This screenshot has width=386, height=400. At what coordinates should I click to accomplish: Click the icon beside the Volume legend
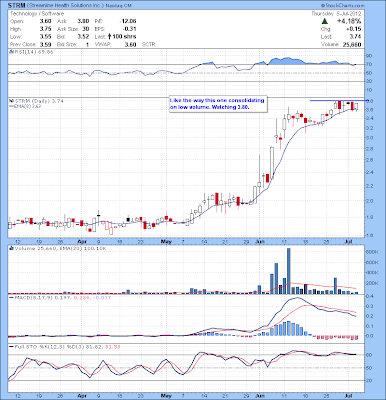click(x=11, y=248)
